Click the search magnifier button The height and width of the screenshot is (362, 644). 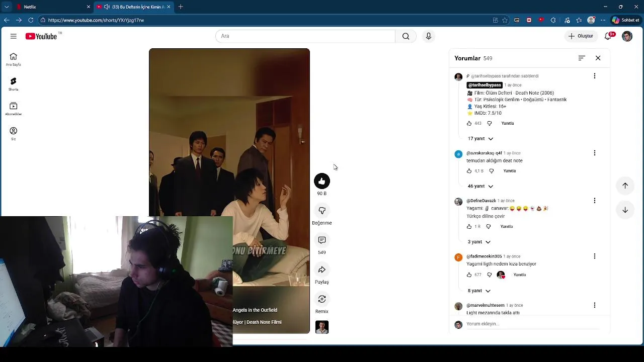(x=406, y=36)
